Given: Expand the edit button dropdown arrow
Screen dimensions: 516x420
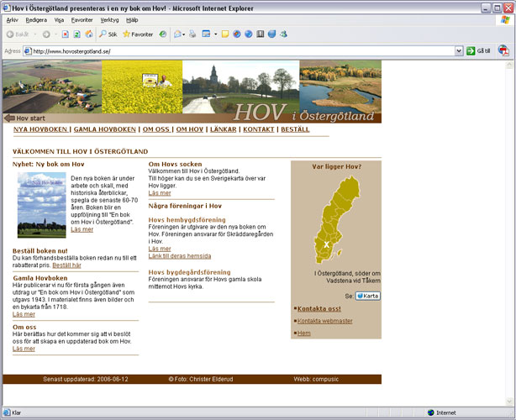Looking at the screenshot, I should click(215, 34).
